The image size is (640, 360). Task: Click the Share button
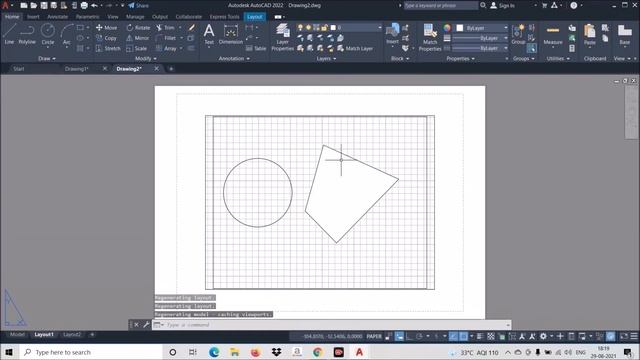point(138,5)
